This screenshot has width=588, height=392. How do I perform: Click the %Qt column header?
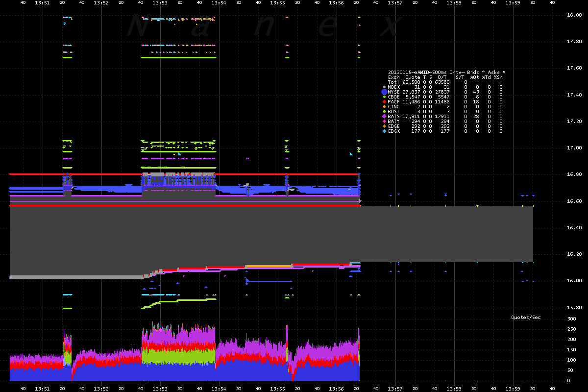tap(474, 77)
